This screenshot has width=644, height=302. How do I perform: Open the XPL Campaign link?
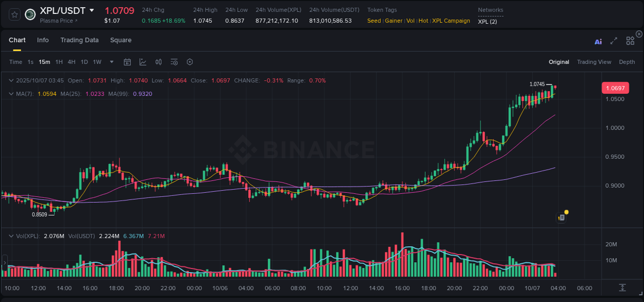[x=450, y=21]
